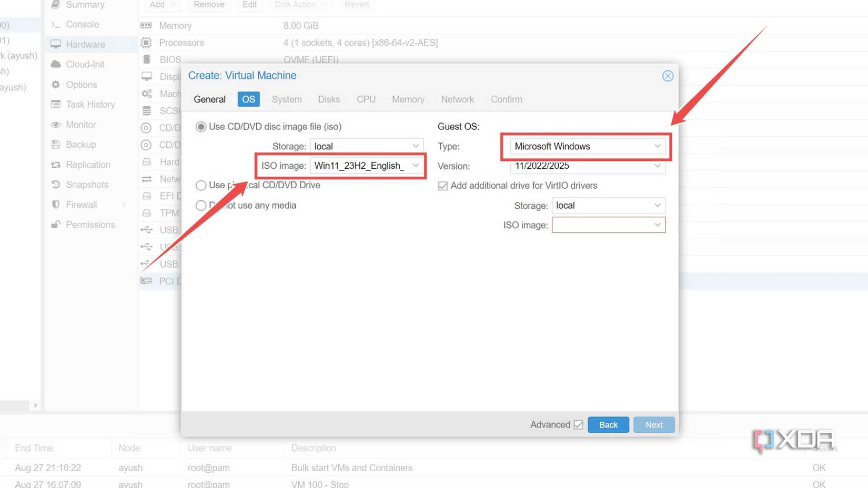The width and height of the screenshot is (868, 488).
Task: Select the Hard disk row icon
Action: 147,162
